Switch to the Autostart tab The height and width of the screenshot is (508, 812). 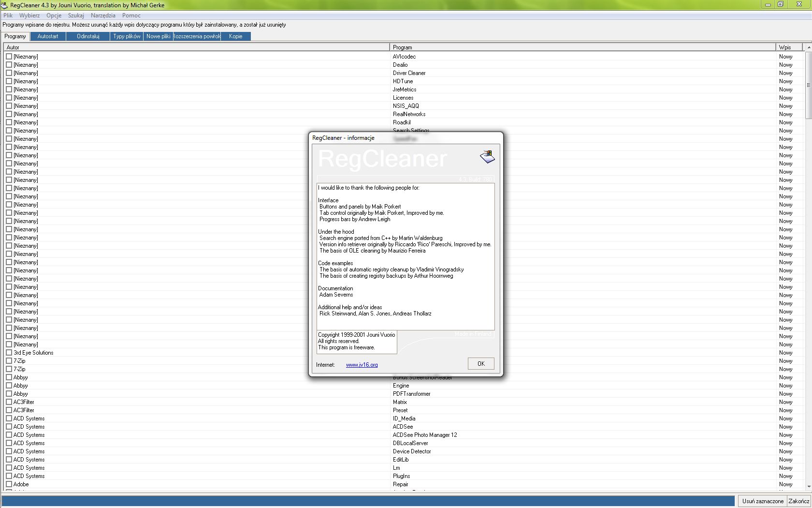[47, 36]
